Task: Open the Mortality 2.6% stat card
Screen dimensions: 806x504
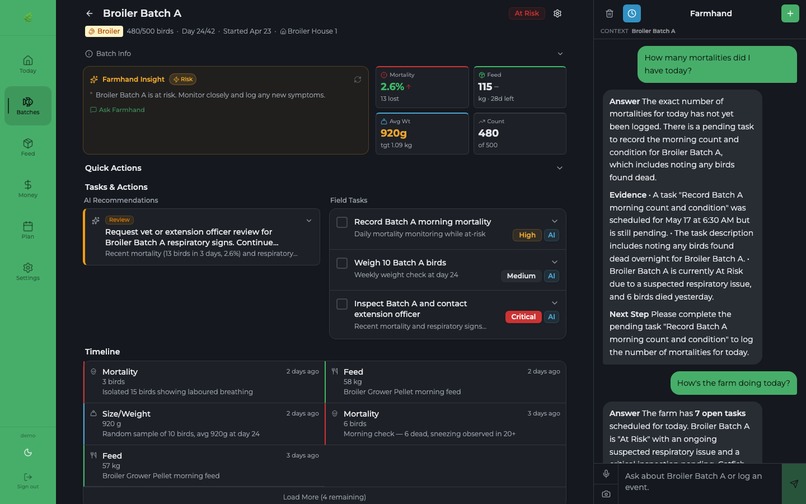Action: [422, 87]
